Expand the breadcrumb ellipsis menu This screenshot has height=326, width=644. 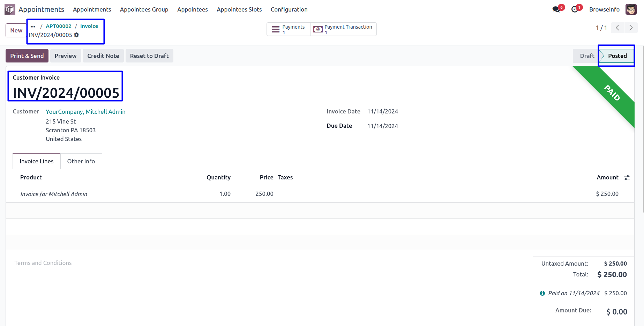point(33,27)
